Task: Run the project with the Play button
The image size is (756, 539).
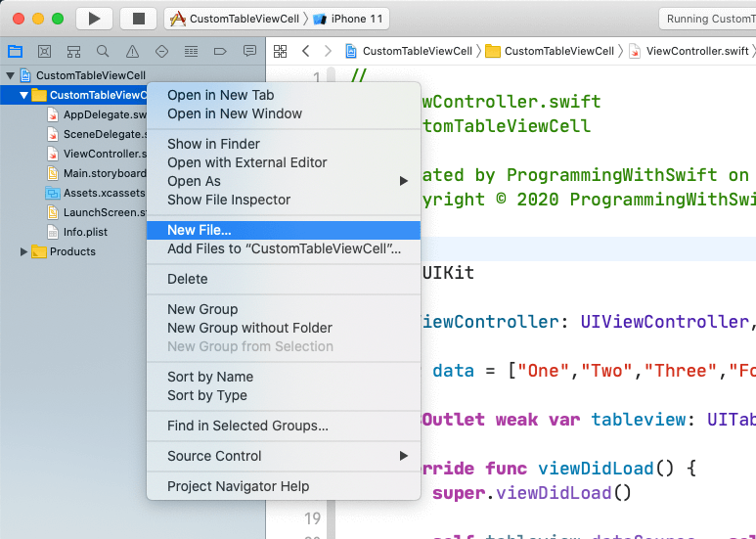Action: click(x=95, y=19)
